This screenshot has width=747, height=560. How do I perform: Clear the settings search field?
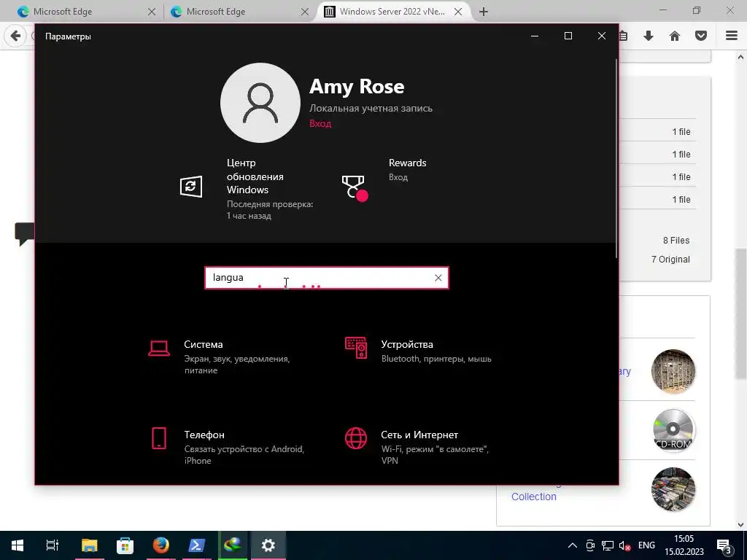(x=438, y=278)
